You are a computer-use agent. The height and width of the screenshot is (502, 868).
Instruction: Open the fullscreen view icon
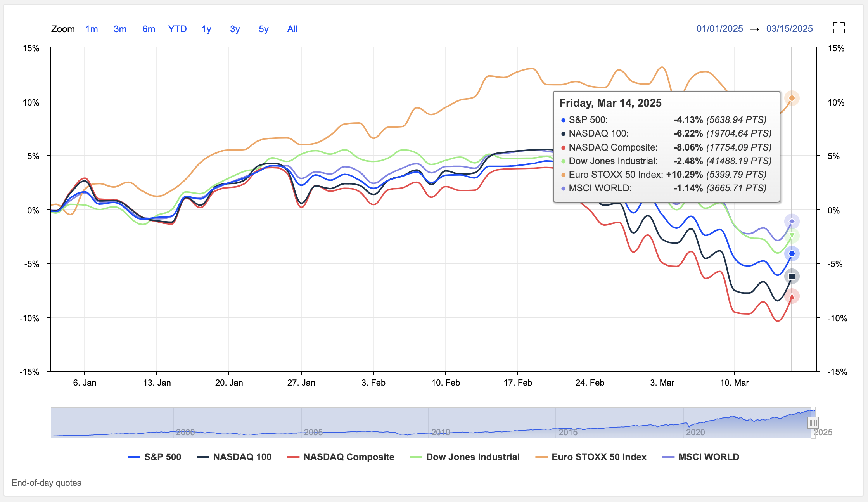tap(839, 28)
